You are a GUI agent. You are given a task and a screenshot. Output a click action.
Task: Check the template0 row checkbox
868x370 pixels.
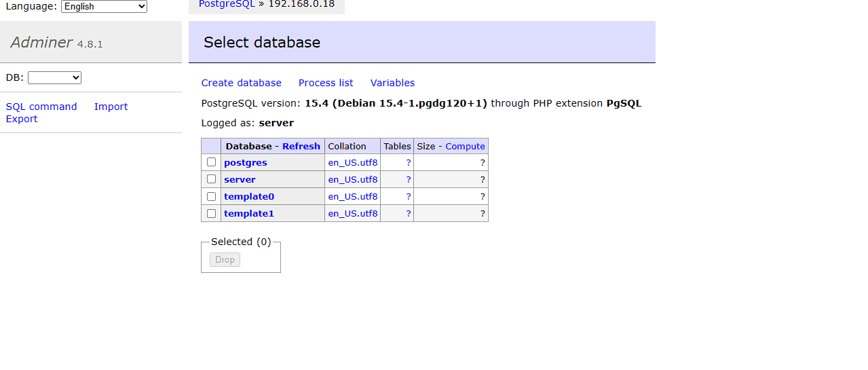coord(211,196)
